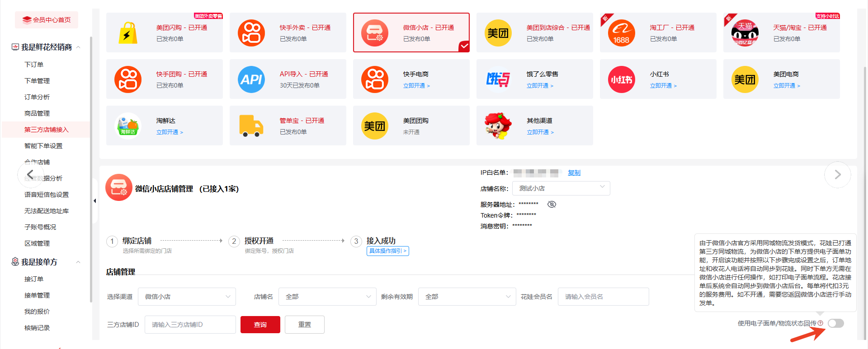
Task: Click the 复制 link beside IP白名单
Action: (x=574, y=172)
